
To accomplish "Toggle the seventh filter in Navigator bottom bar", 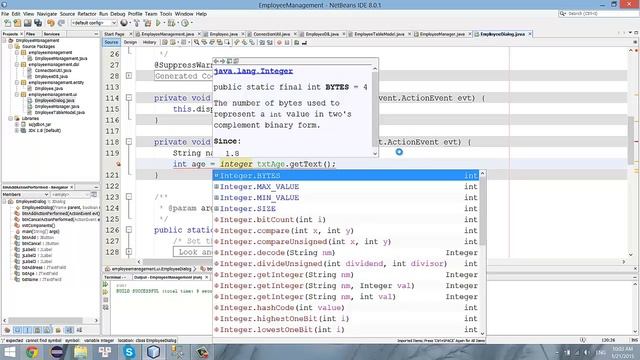I will pos(69,330).
